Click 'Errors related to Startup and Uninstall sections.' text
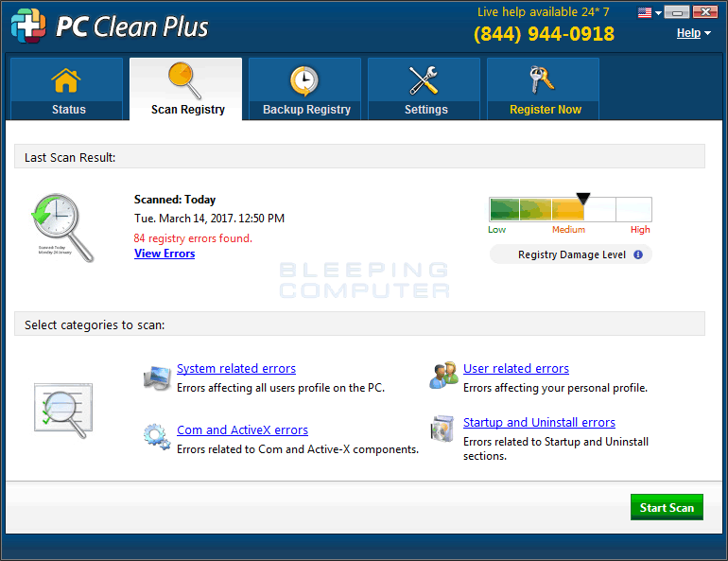This screenshot has height=561, width=728. point(556,448)
